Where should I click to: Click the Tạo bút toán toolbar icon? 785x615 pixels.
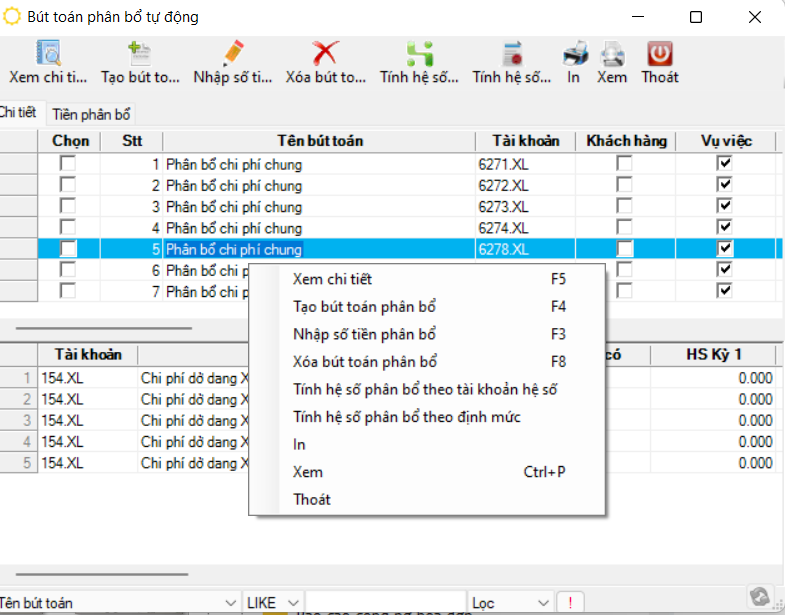point(139,54)
